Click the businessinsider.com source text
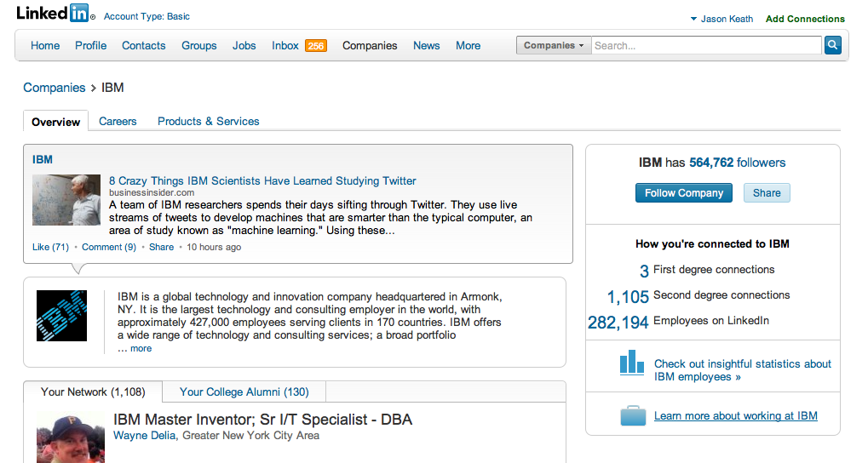 152,192
